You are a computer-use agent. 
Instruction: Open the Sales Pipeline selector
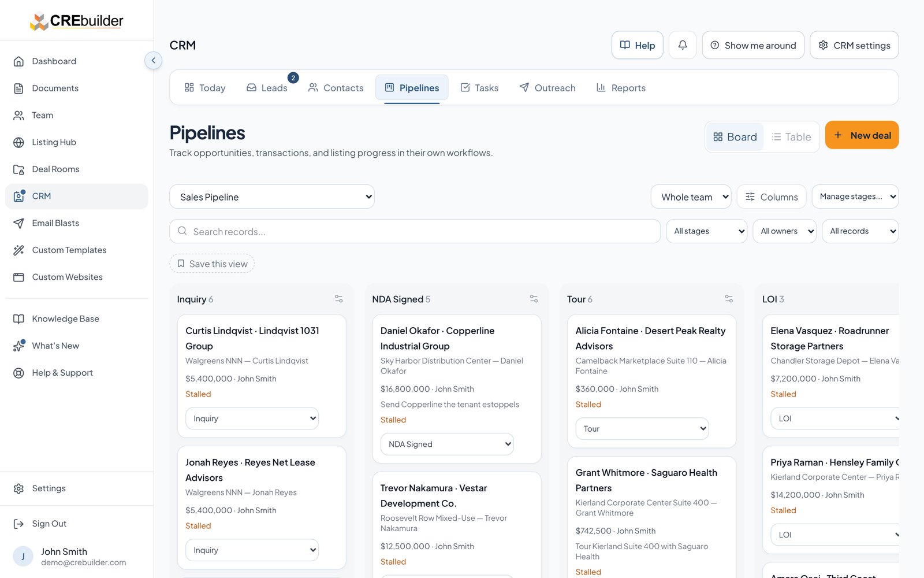pyautogui.click(x=272, y=197)
